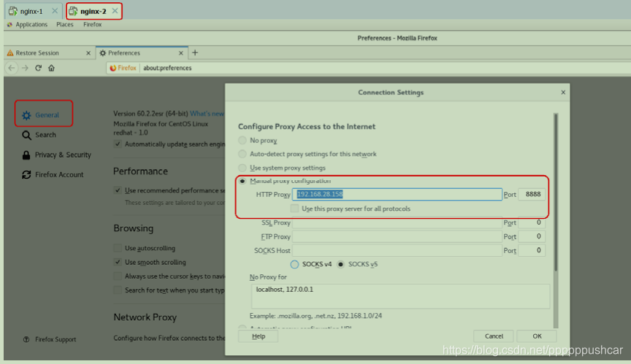The height and width of the screenshot is (364, 631).
Task: Select the No proxy option
Action: 242,140
